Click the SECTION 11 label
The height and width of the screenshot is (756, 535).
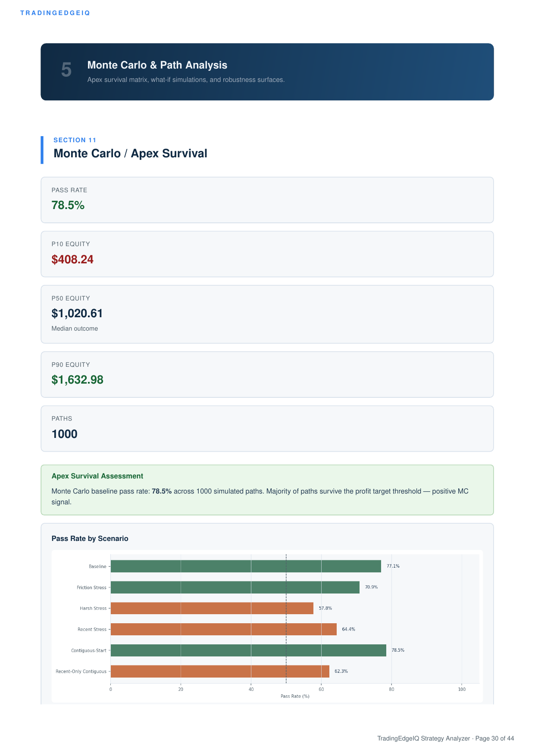(75, 140)
